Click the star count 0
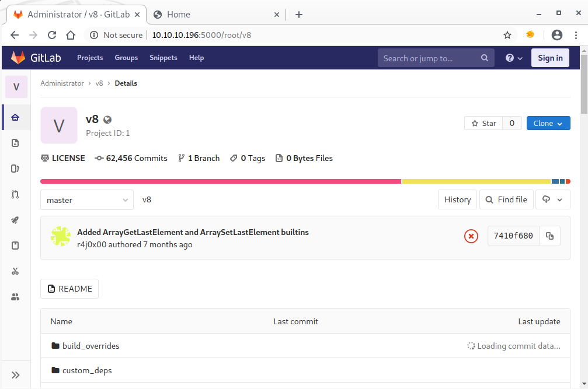This screenshot has width=588, height=389. [x=512, y=123]
